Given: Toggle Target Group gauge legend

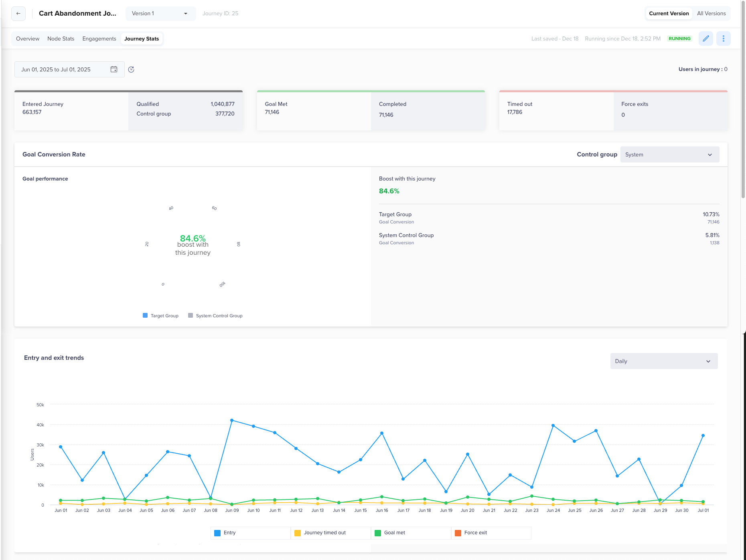Looking at the screenshot, I should coord(160,316).
